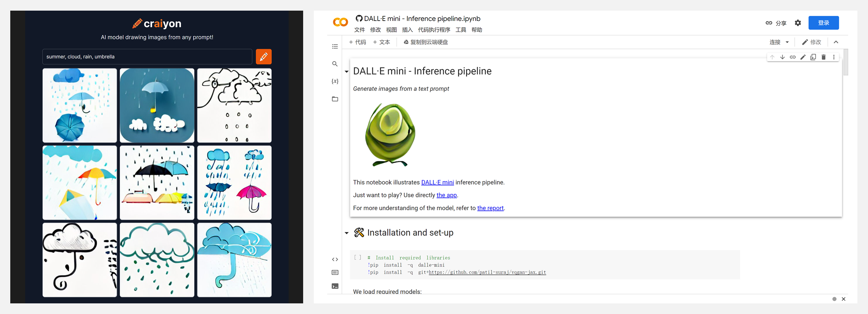Open the vqgan-jax GitHub URL in code cell
The image size is (868, 314).
[x=487, y=272]
